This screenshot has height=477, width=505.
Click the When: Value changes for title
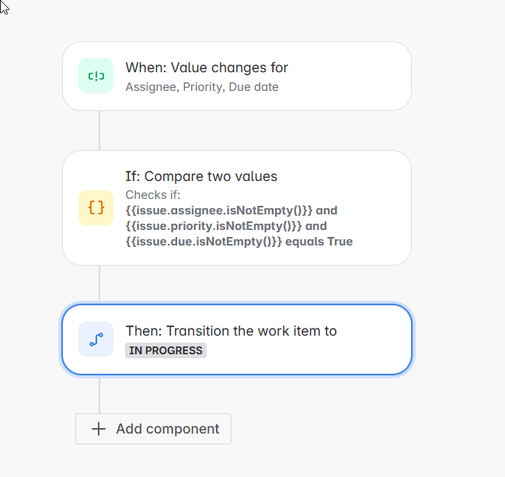pos(207,68)
